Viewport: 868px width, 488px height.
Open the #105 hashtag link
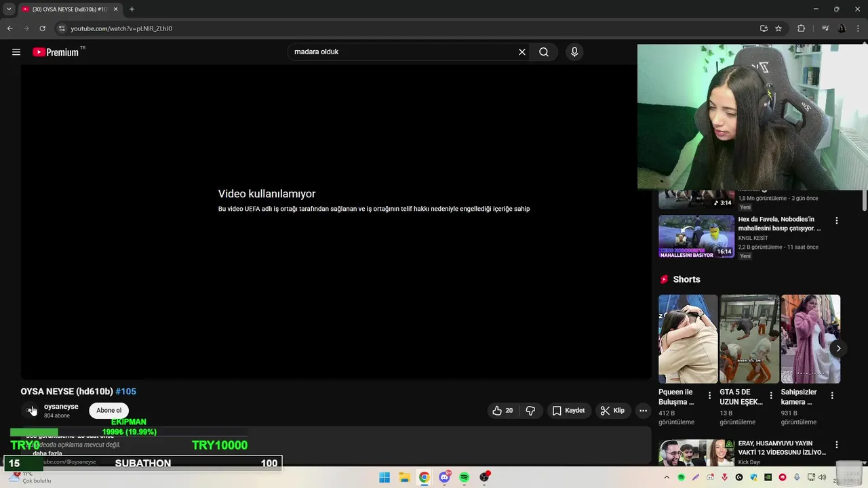click(125, 392)
